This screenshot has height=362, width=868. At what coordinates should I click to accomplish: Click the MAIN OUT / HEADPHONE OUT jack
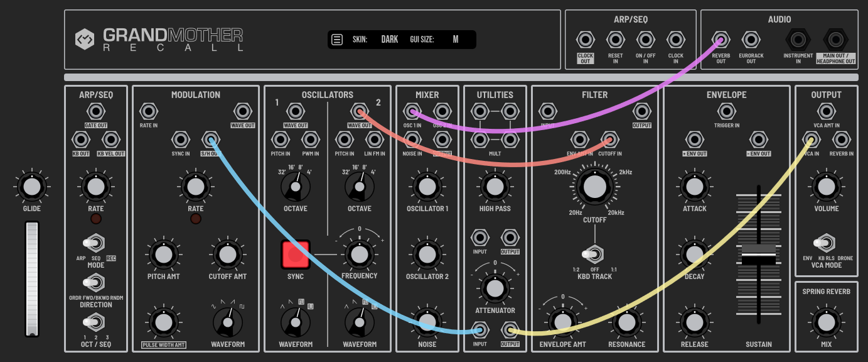point(835,40)
